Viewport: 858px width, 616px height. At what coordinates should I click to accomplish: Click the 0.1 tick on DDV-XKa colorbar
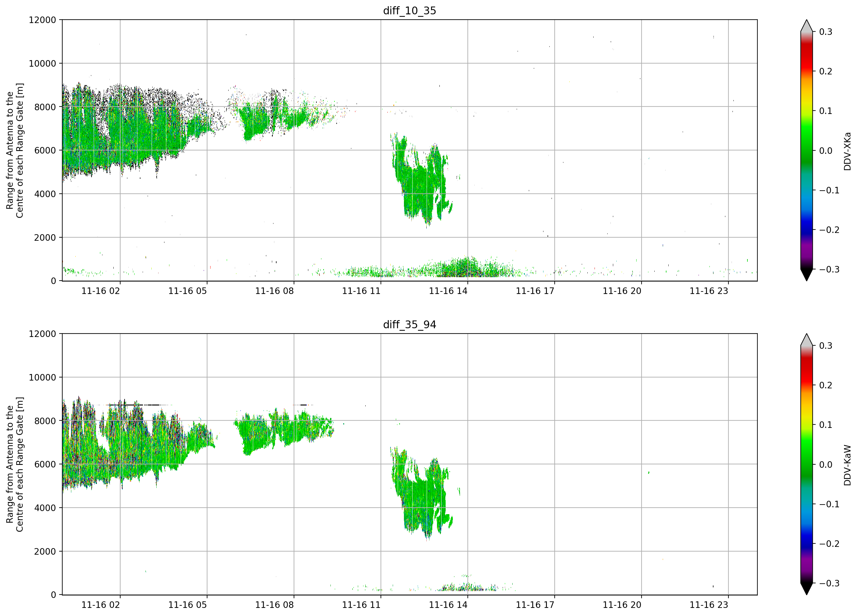pyautogui.click(x=826, y=111)
